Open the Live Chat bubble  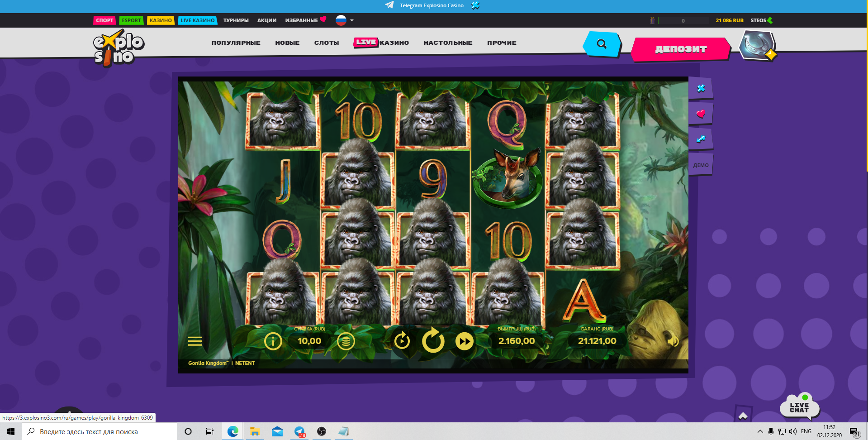800,407
